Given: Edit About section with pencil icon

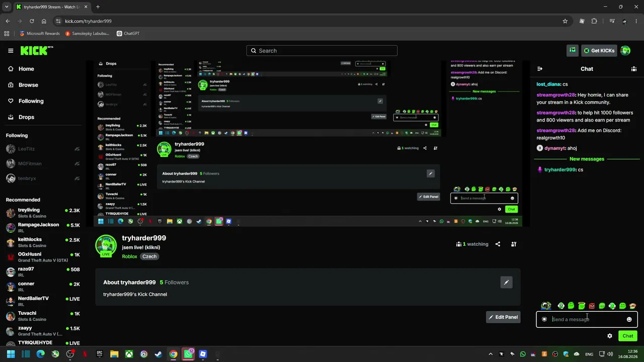Looking at the screenshot, I should [506, 283].
